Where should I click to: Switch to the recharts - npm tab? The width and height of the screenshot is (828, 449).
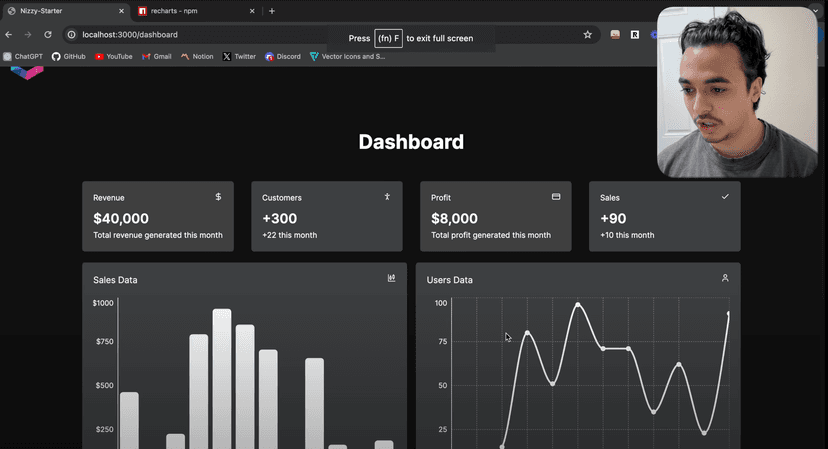pos(190,11)
